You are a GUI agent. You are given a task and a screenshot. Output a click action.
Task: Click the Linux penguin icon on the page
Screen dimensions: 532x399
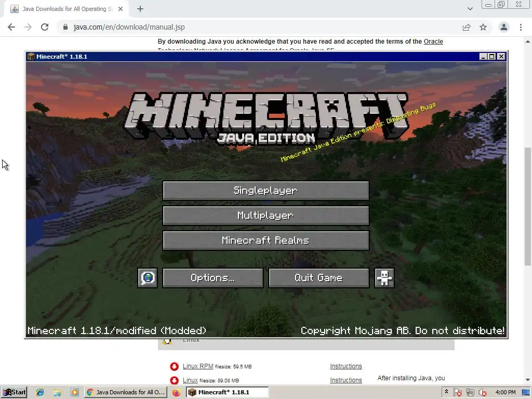167,341
